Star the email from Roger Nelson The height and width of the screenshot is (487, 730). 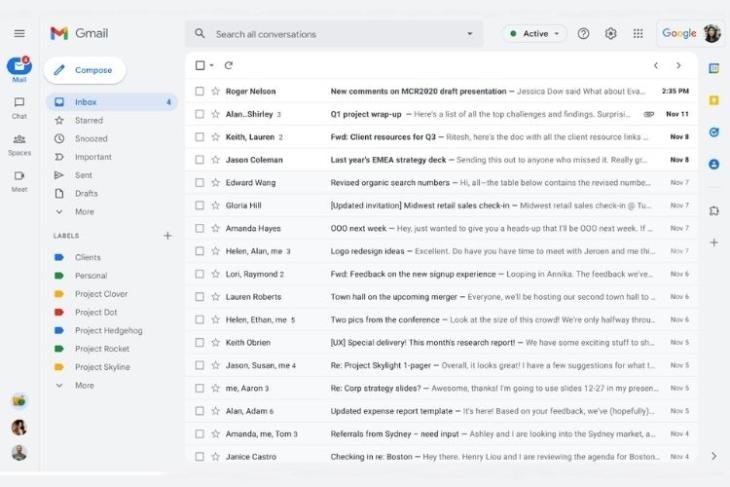(215, 91)
